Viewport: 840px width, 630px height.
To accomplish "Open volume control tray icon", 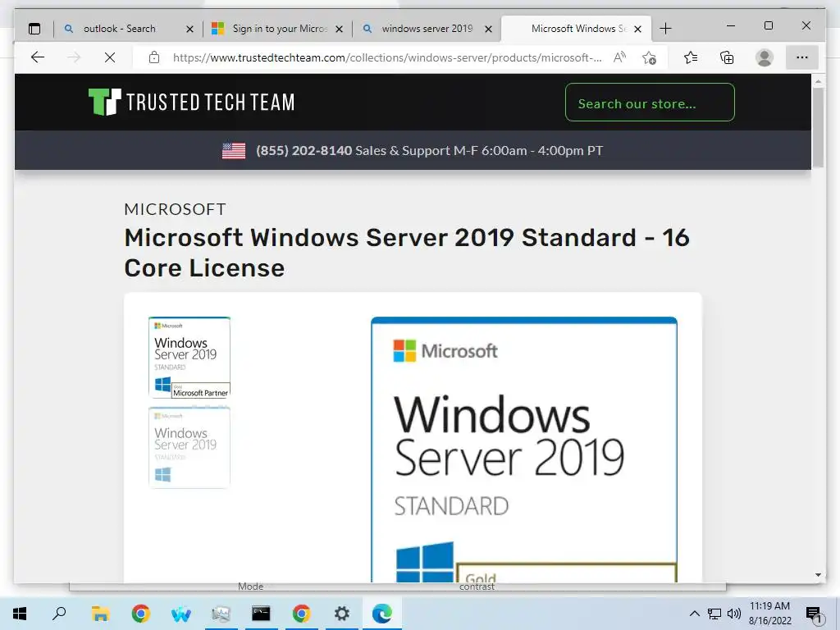I will tap(734, 614).
